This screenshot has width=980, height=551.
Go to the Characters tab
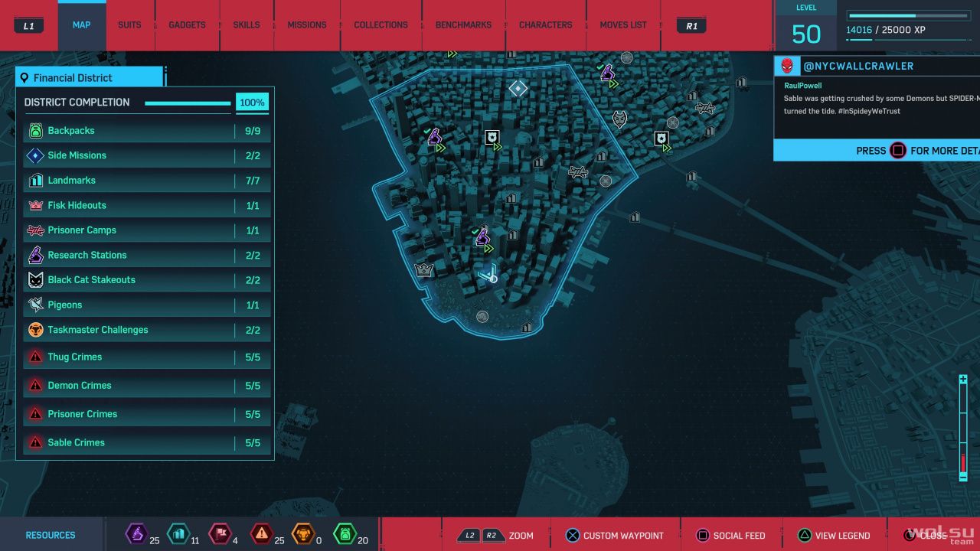(x=546, y=24)
